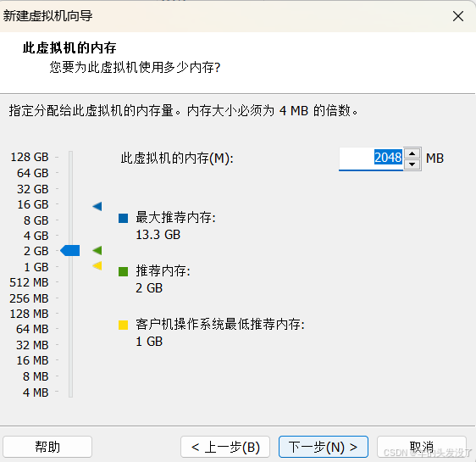Click the 128 MB slider label
476x462 pixels.
coord(29,314)
